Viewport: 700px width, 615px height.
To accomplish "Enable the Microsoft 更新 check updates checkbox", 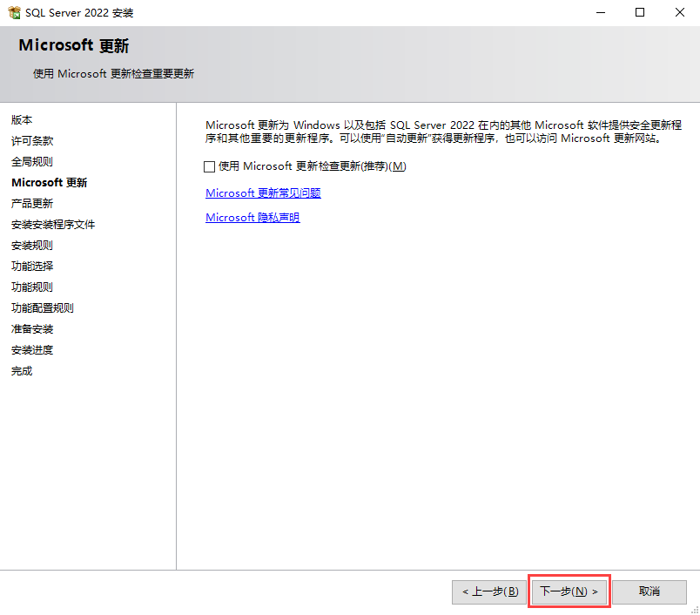I will 209,166.
